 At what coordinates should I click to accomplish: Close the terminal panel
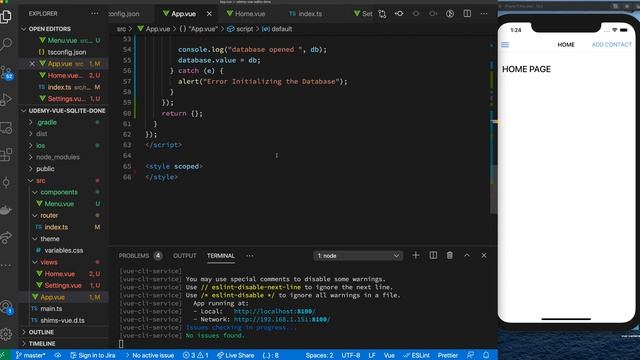pos(484,256)
